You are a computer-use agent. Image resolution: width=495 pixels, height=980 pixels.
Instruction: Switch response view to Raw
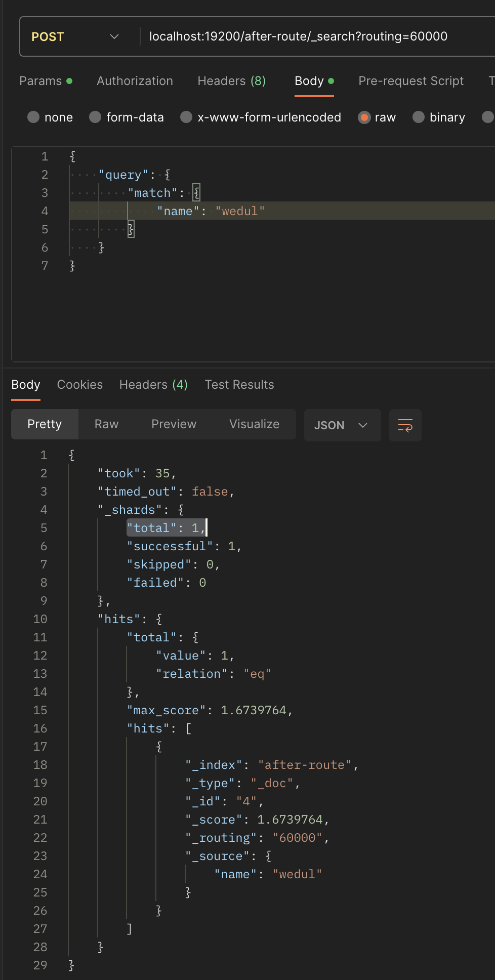106,424
